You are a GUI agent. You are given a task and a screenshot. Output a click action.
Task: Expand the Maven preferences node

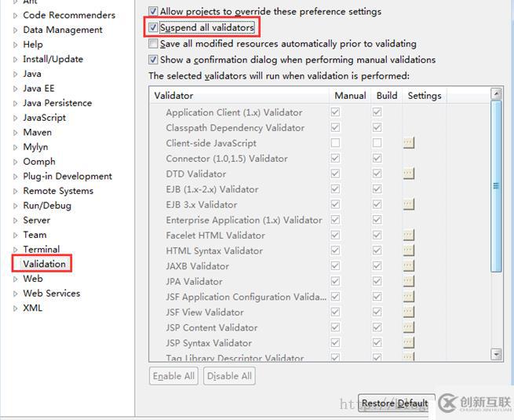pyautogui.click(x=15, y=133)
